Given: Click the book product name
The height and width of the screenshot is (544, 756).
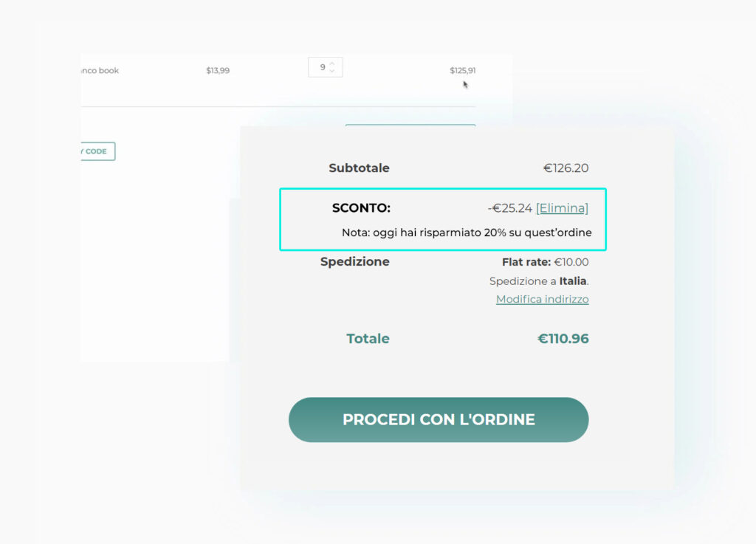Looking at the screenshot, I should coord(99,71).
